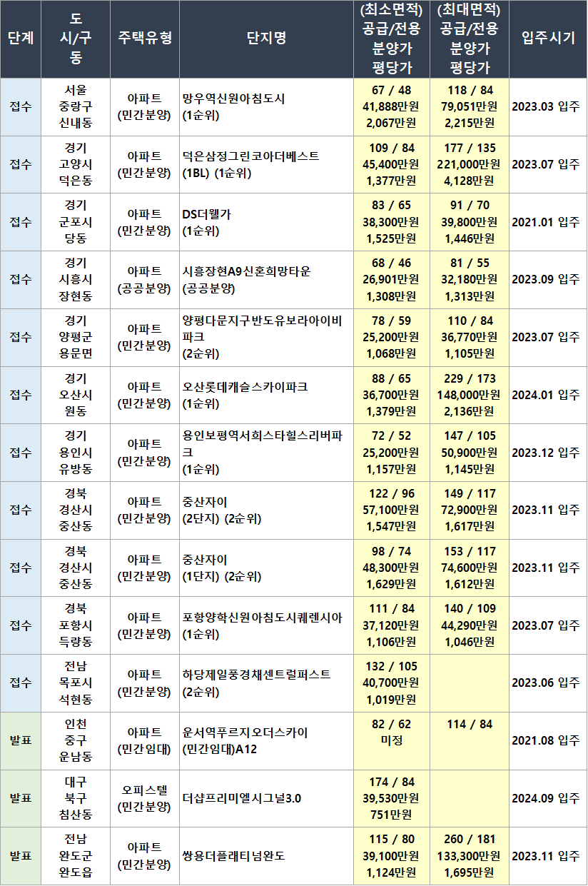Select the 더샵프리미엘시그널3.0 complex name

click(242, 798)
